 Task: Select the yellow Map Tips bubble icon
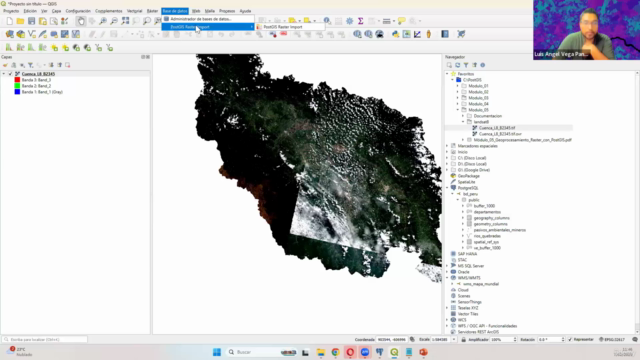pos(402,21)
